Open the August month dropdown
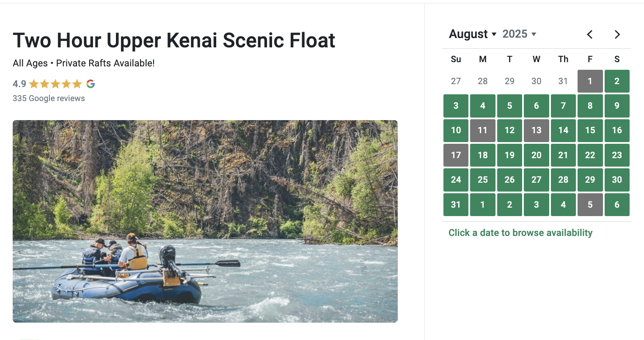The width and height of the screenshot is (644, 340). pos(473,34)
